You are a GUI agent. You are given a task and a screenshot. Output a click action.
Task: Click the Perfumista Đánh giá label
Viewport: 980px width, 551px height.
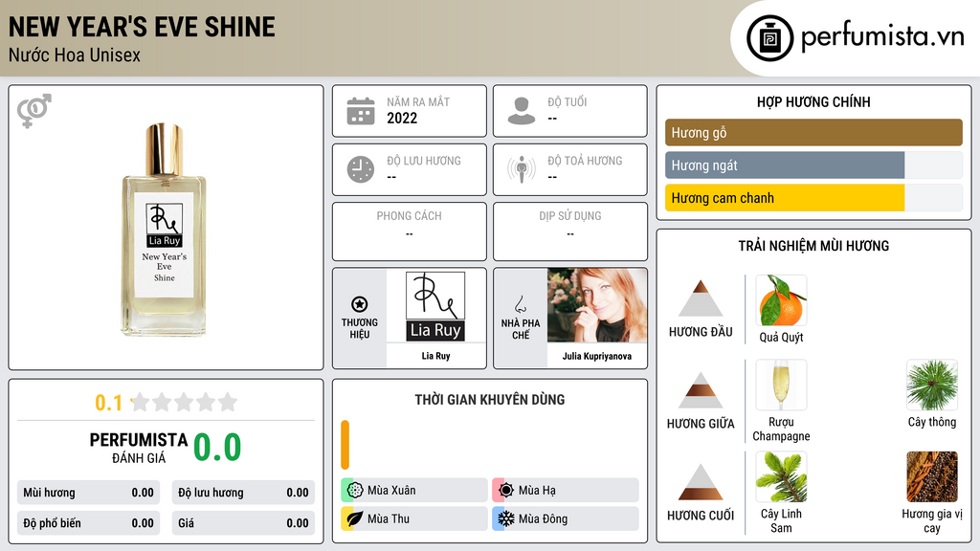click(x=139, y=448)
